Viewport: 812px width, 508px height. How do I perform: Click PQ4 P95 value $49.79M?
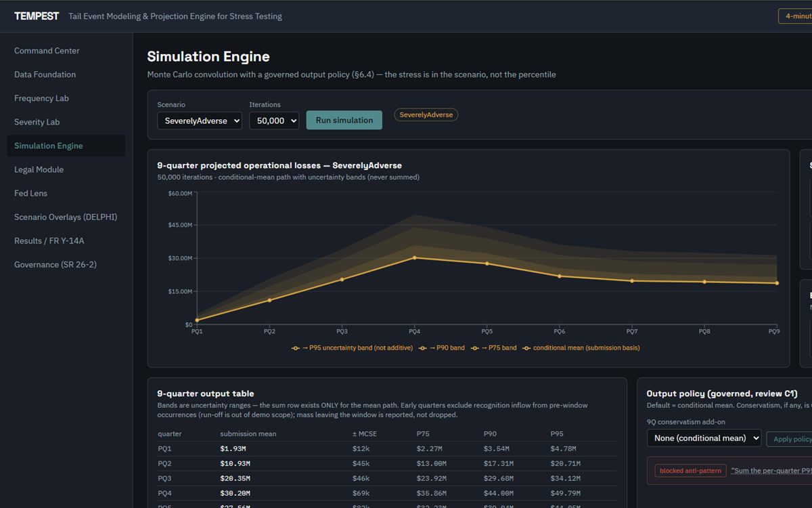566,493
